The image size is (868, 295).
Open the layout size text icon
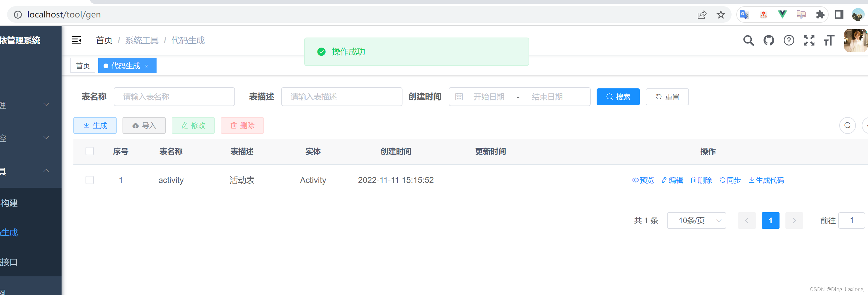(829, 40)
